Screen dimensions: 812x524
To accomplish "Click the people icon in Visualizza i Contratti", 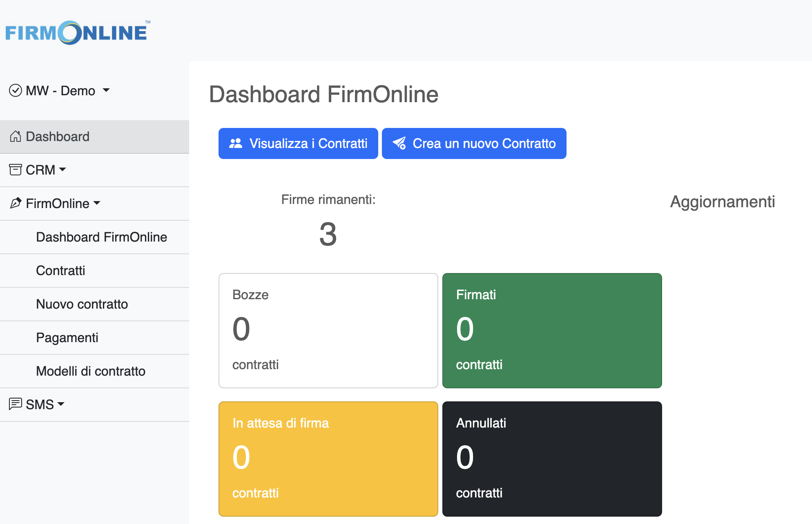I will coord(236,143).
